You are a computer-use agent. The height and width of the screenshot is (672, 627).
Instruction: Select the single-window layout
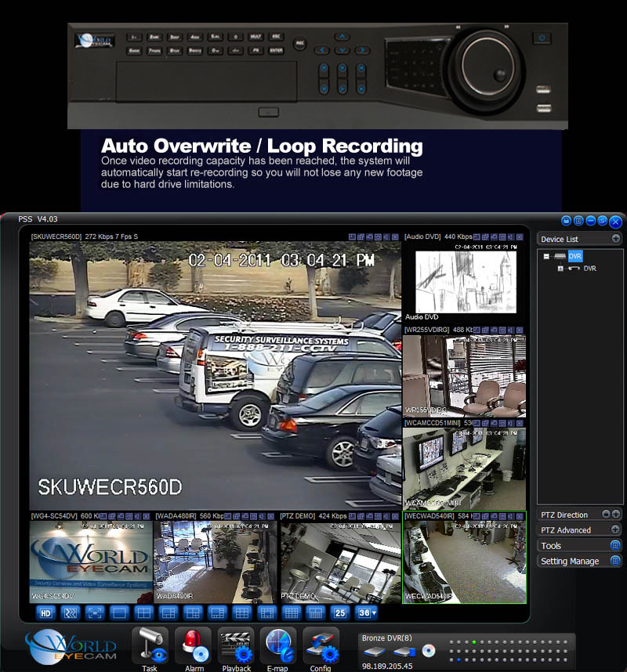pyautogui.click(x=119, y=613)
